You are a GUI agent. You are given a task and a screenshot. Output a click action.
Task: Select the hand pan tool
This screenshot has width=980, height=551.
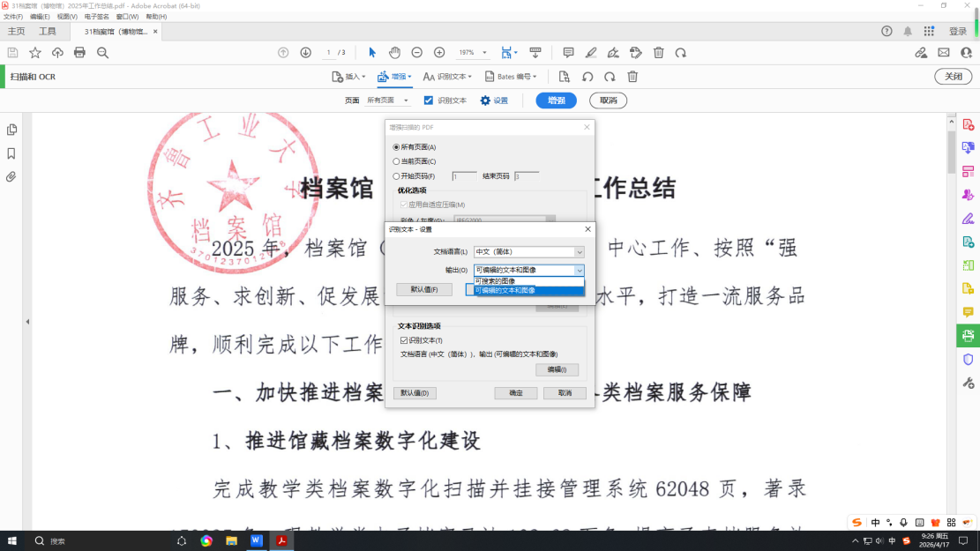(394, 53)
